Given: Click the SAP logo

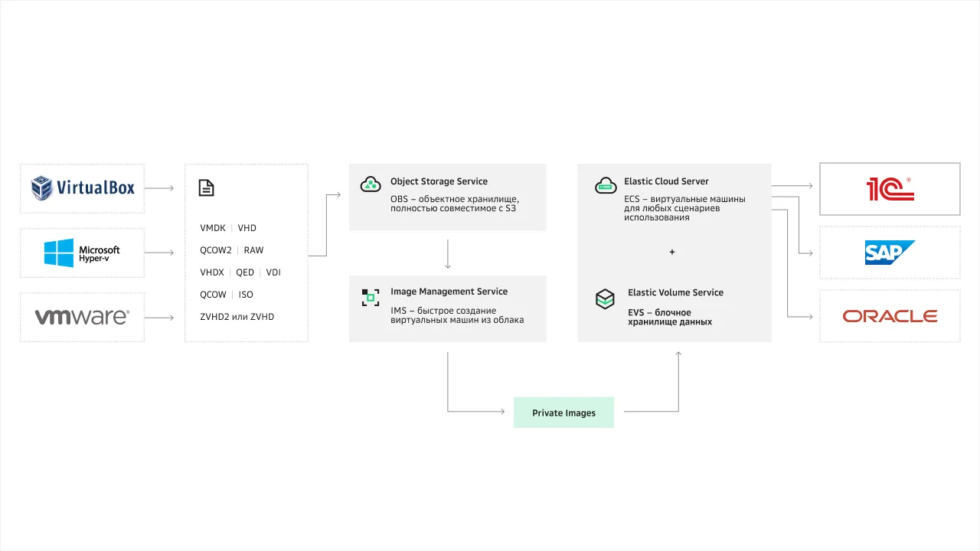Looking at the screenshot, I should (x=890, y=253).
